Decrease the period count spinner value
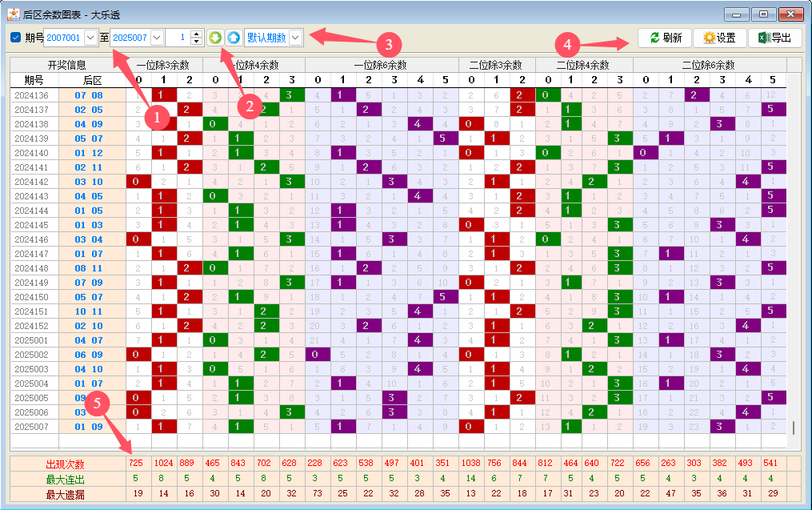 coord(198,42)
